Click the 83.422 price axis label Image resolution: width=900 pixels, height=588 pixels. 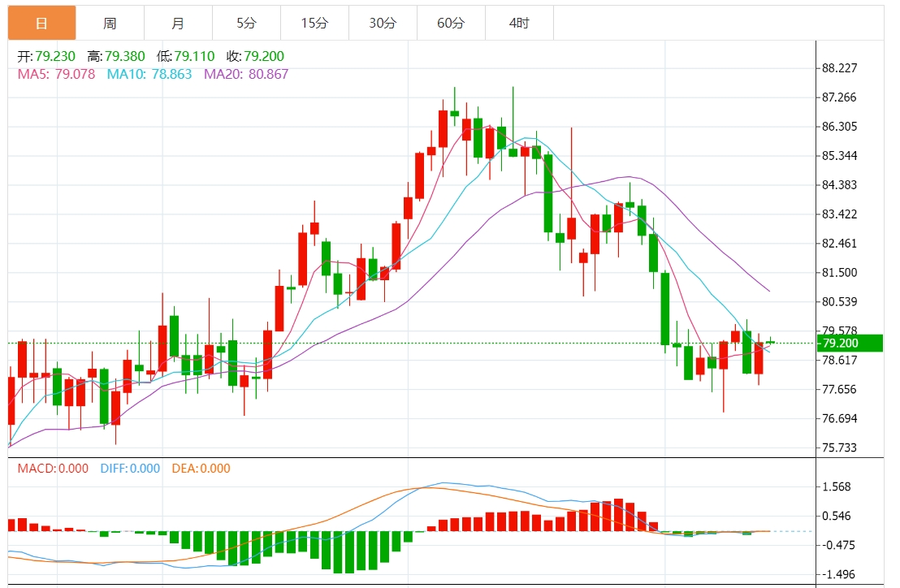pyautogui.click(x=840, y=214)
